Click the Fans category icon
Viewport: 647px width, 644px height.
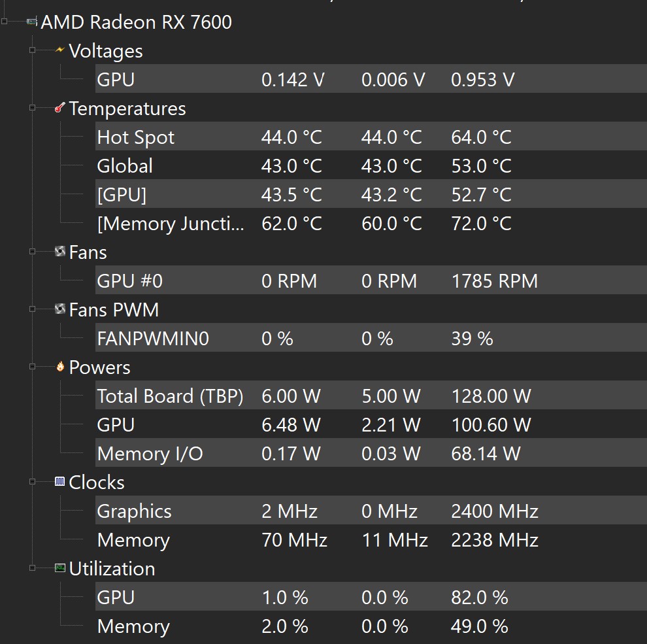pos(60,252)
